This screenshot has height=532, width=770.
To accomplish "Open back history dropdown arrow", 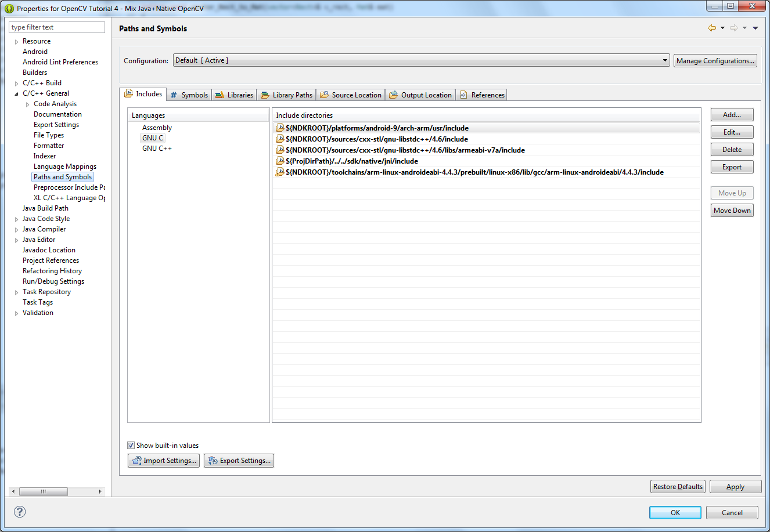I will click(x=722, y=28).
